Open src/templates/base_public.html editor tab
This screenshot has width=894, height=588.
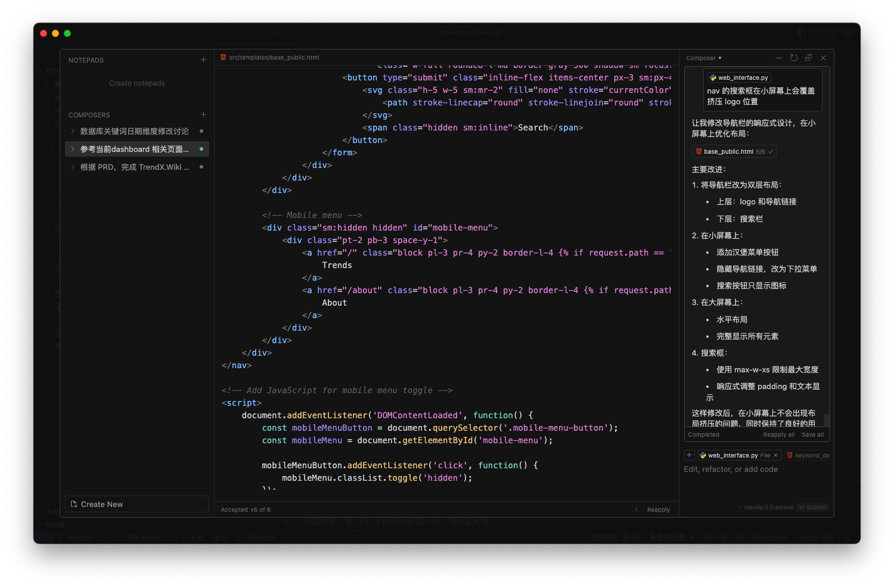coord(270,57)
